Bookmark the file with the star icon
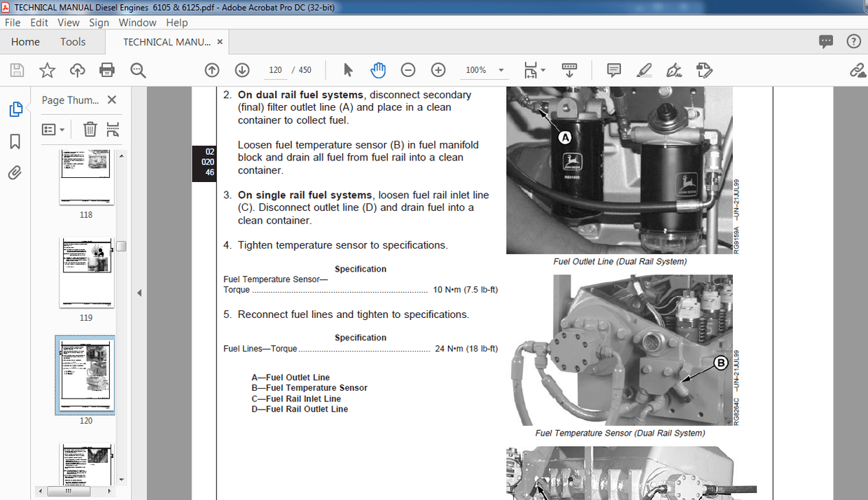868x500 pixels. click(47, 70)
